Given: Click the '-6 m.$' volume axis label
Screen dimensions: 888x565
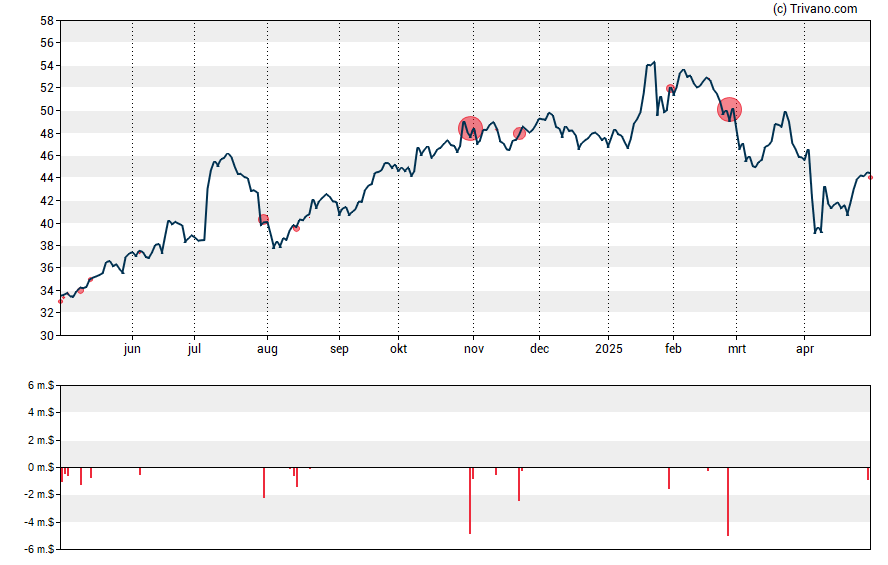Looking at the screenshot, I should click(40, 549).
